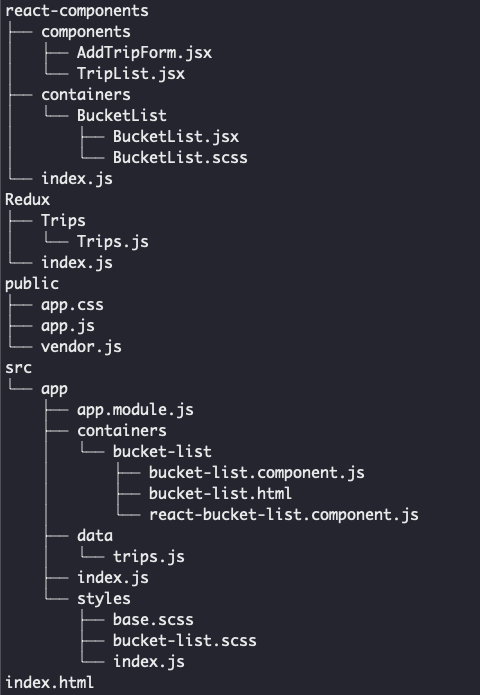Select the vendor.js file
This screenshot has height=695, width=480.
click(x=81, y=347)
